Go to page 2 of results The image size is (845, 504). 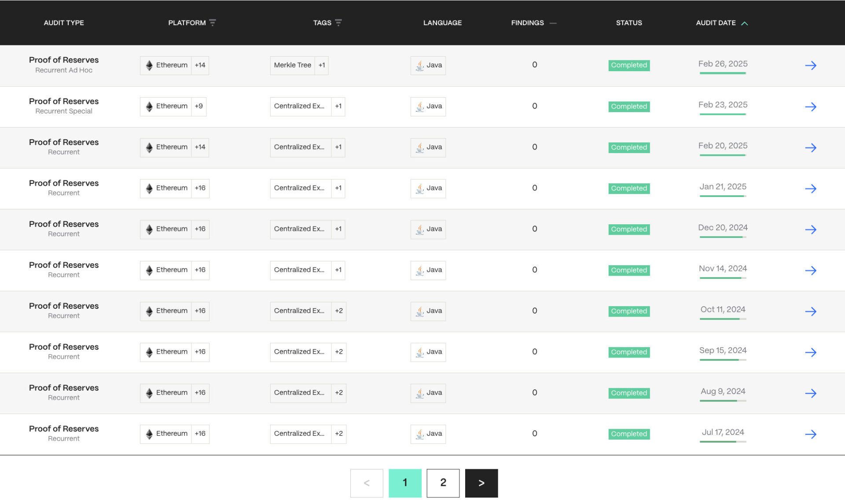(443, 482)
